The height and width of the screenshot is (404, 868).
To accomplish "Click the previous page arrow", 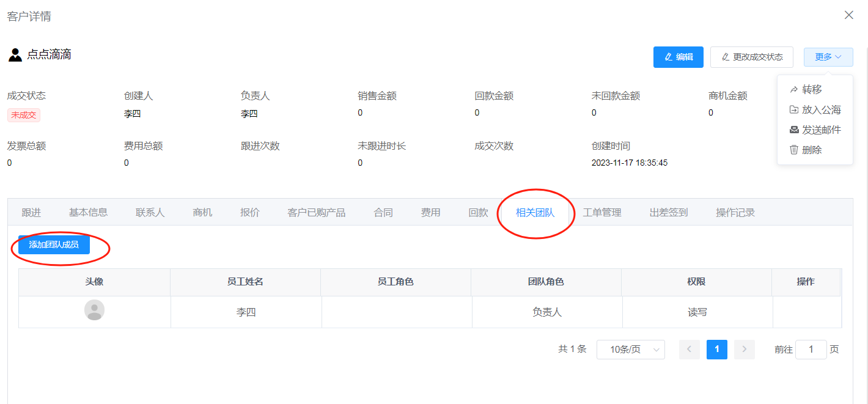I will (x=689, y=350).
